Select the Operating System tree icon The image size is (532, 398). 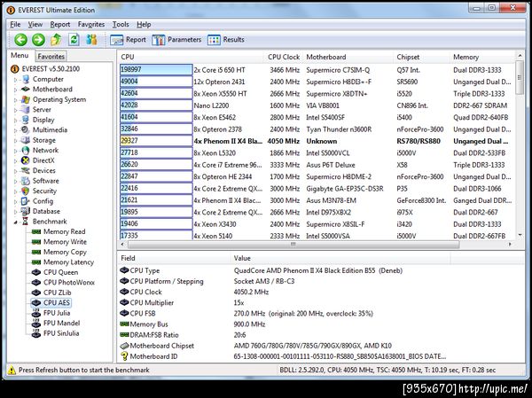tap(26, 99)
